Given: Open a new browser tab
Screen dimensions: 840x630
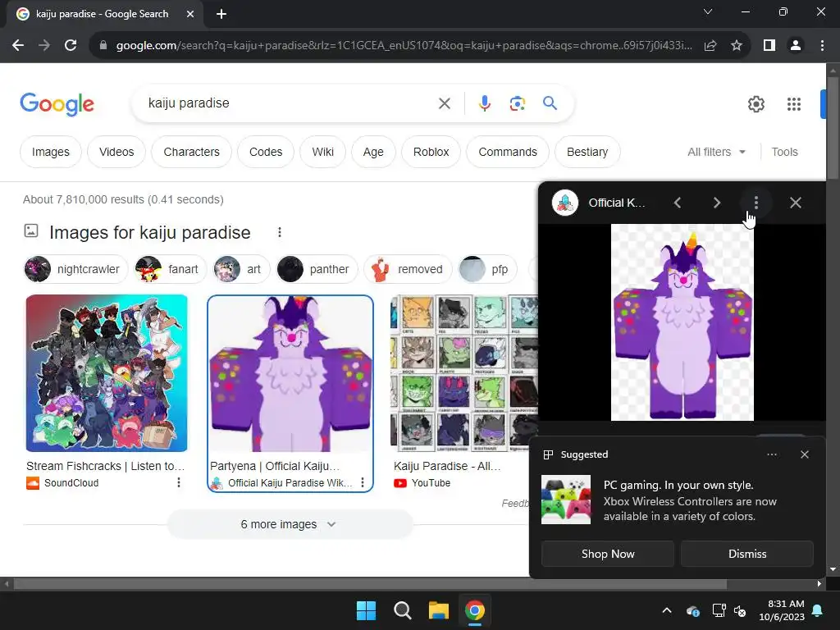Looking at the screenshot, I should 221,14.
